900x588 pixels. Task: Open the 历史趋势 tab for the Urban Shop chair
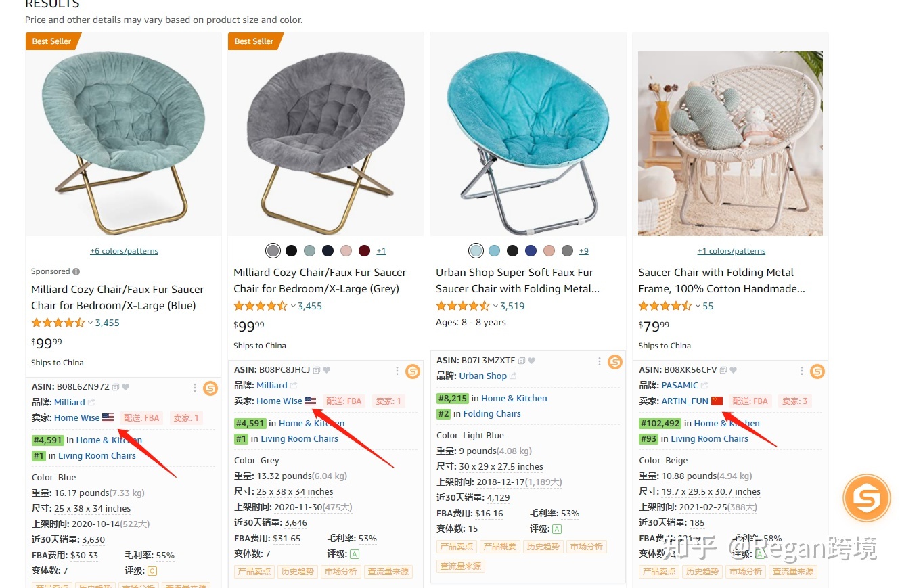coord(543,546)
